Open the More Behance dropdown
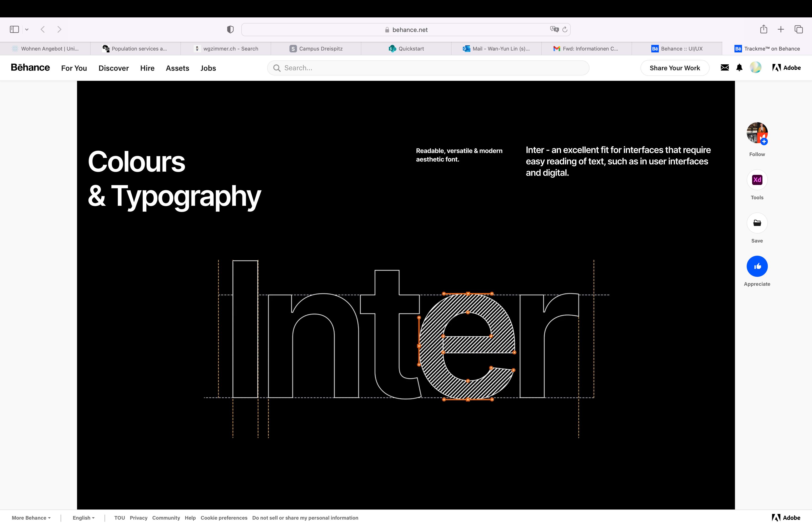This screenshot has width=812, height=525. click(x=31, y=518)
